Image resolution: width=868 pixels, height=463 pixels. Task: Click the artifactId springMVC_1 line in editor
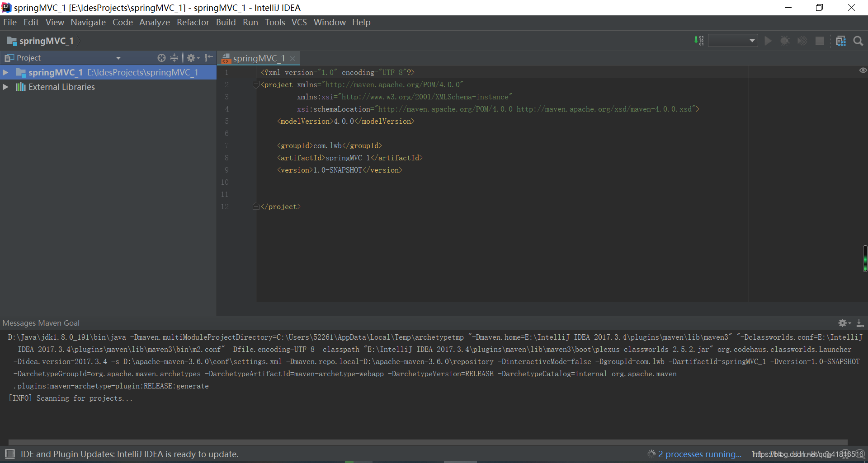click(349, 158)
